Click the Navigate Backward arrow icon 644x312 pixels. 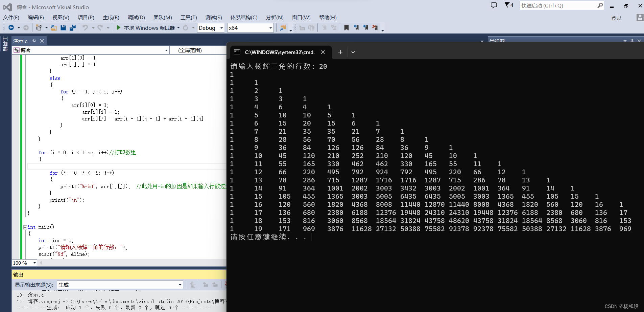pos(11,28)
